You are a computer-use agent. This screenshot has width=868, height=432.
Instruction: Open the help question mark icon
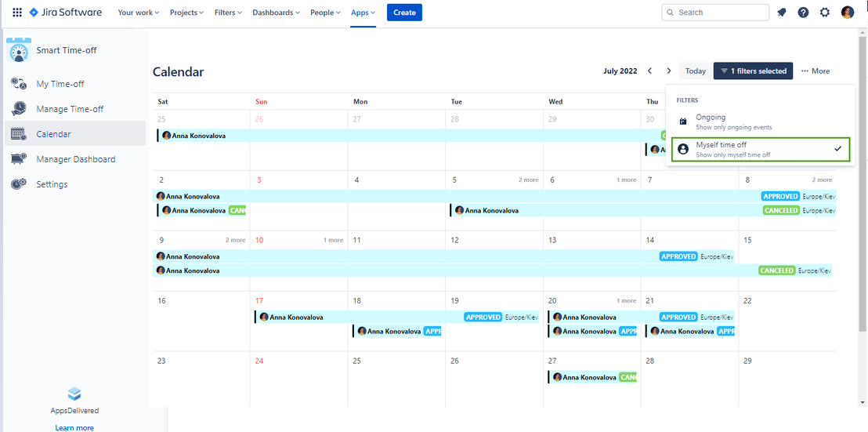tap(803, 13)
